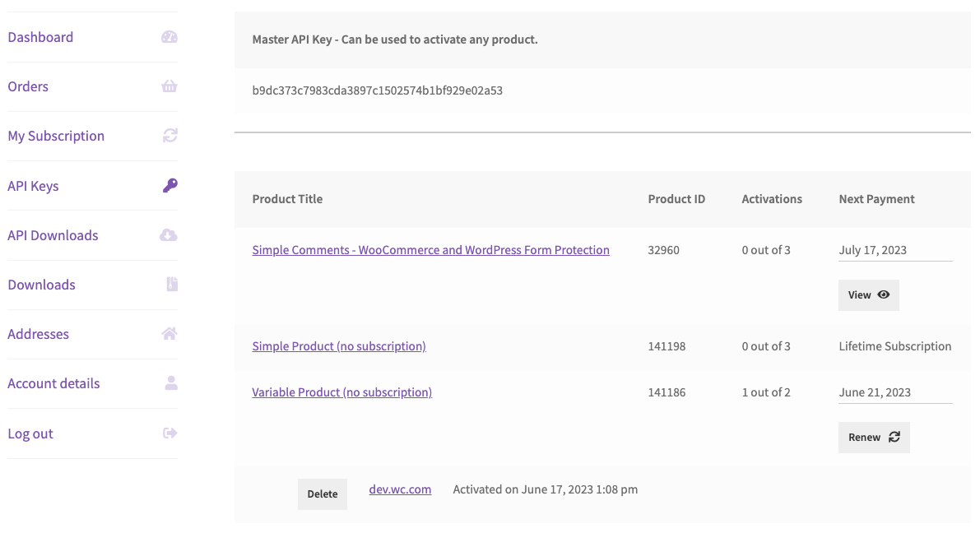Image resolution: width=980 pixels, height=533 pixels.
Task: Open Simple Product (no subscription) link
Action: point(339,346)
